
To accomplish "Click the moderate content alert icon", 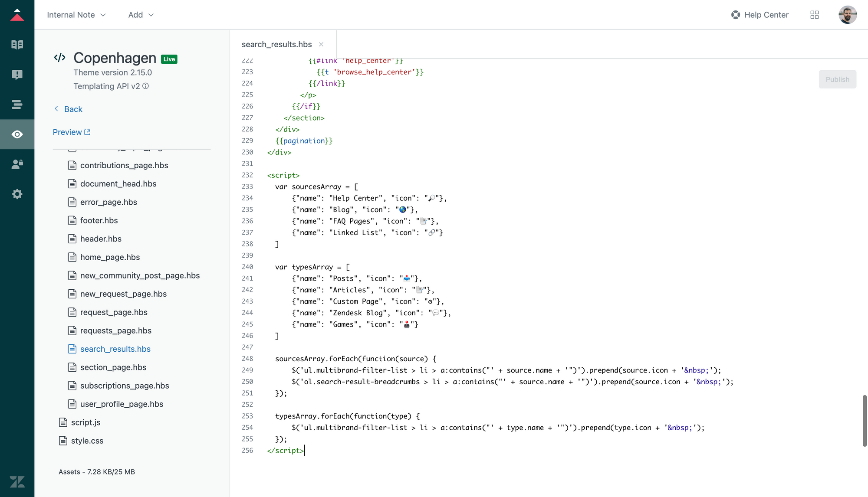I will (17, 75).
